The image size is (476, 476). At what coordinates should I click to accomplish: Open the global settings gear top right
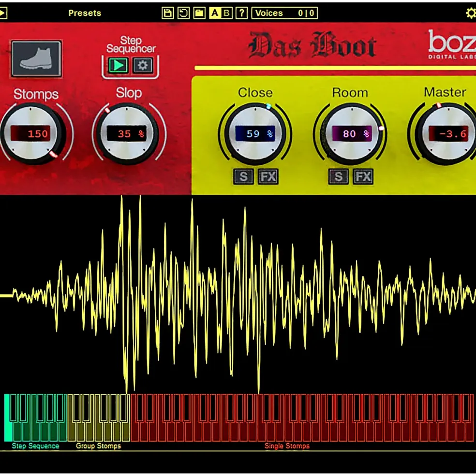[471, 13]
